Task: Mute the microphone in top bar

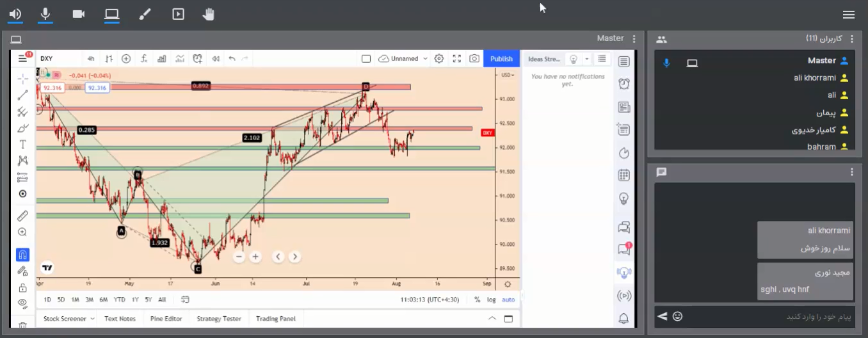Action: click(x=45, y=14)
